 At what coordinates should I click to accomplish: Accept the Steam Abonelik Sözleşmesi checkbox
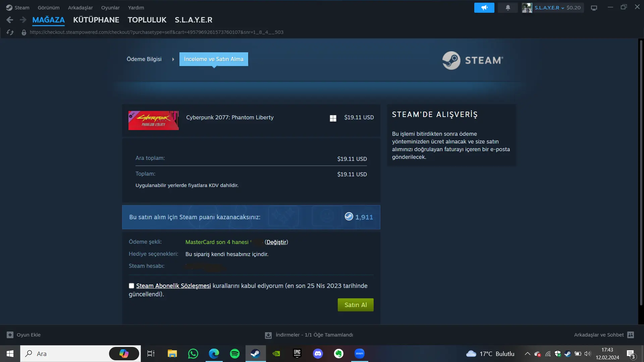click(131, 286)
